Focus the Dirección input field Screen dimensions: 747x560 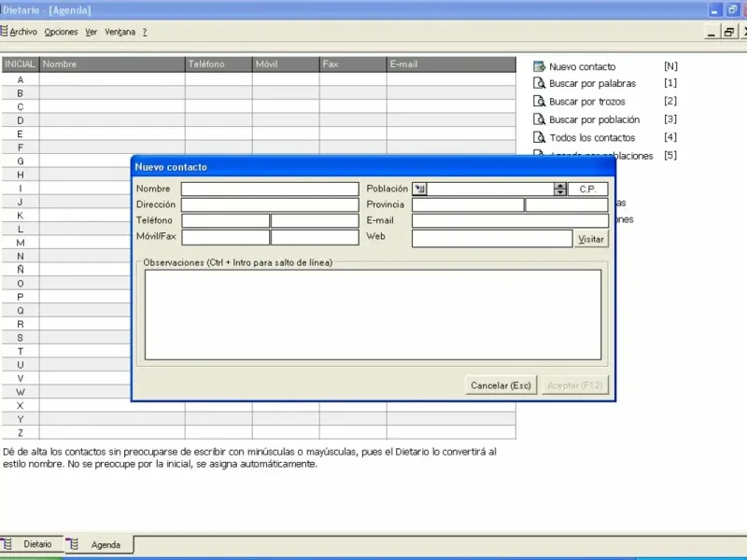[x=270, y=204]
